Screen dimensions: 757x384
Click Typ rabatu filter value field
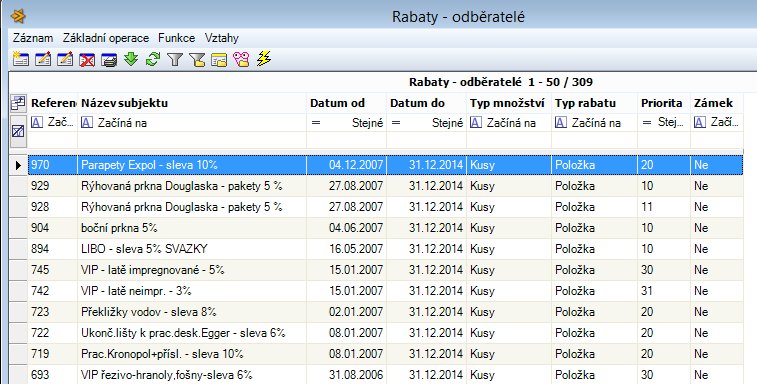[x=594, y=140]
